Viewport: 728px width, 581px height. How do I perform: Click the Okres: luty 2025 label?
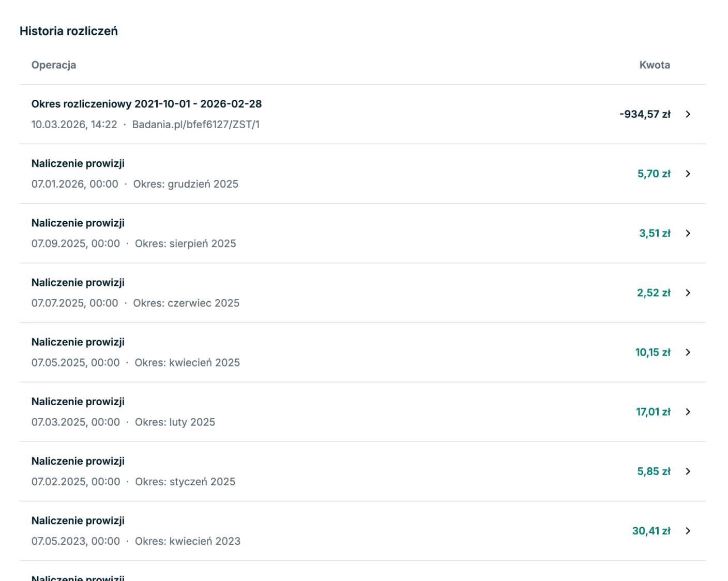pos(175,422)
